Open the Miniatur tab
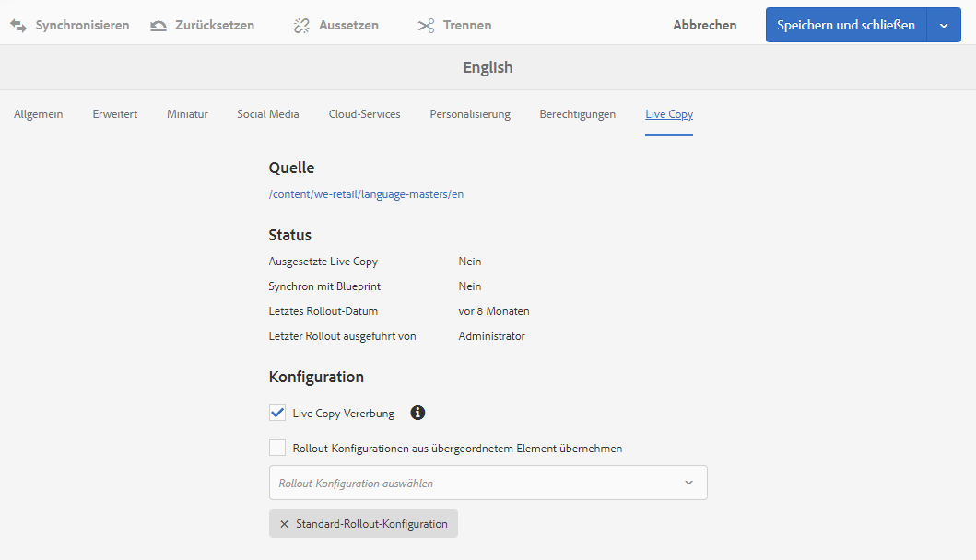976x560 pixels. [x=187, y=114]
